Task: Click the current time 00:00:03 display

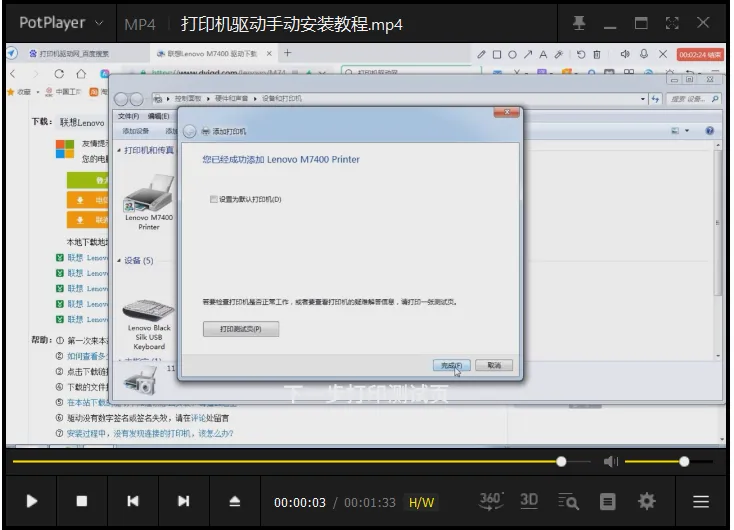Action: (300, 502)
